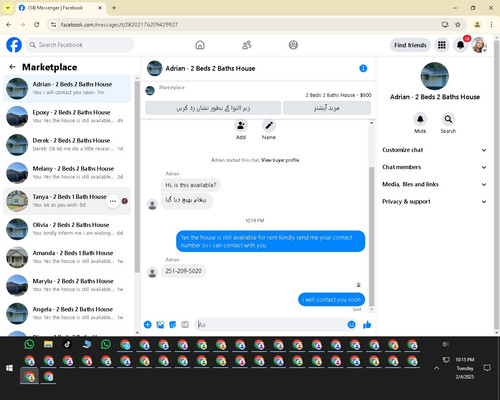Open the Facebook logo home link
This screenshot has height=400, width=500.
point(14,45)
